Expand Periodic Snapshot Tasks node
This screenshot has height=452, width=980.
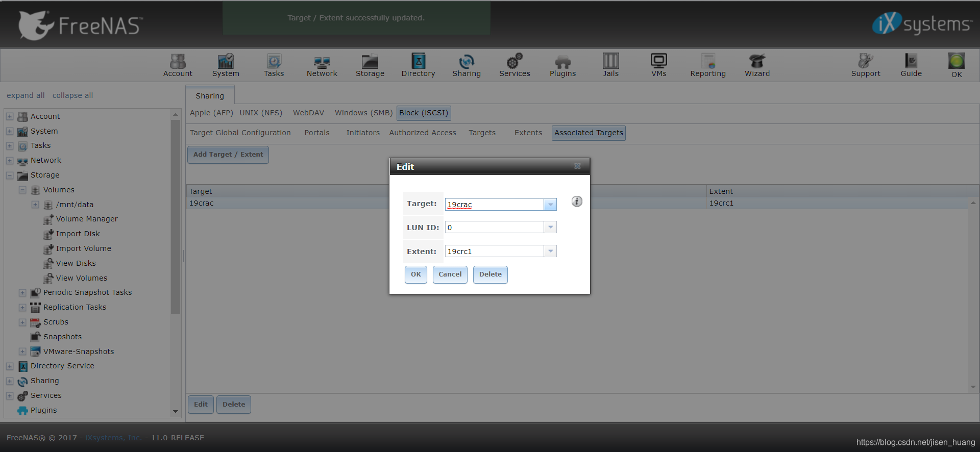click(22, 293)
